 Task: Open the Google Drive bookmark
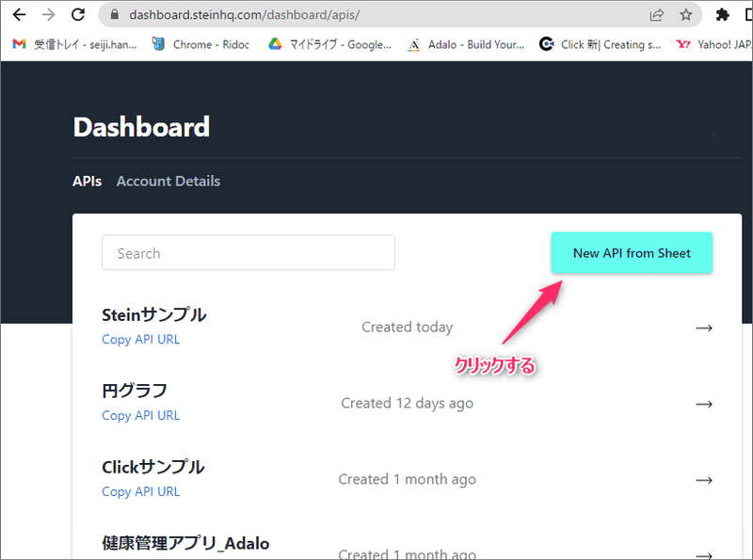click(x=330, y=44)
